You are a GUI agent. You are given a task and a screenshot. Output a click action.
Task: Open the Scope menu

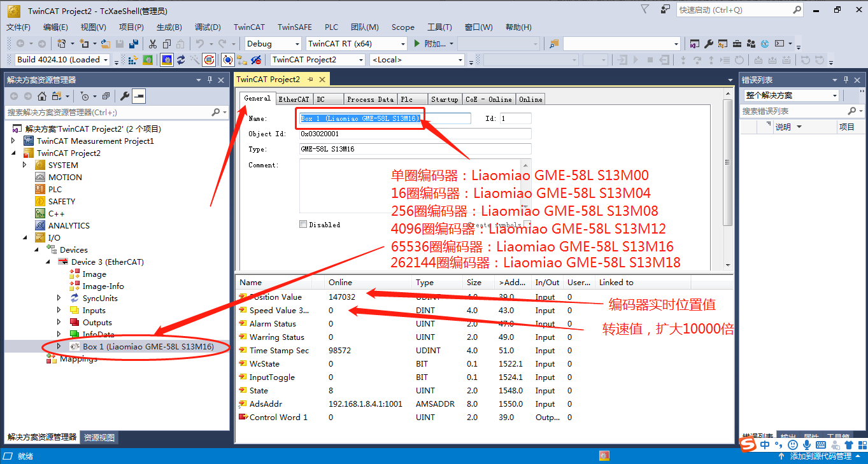pyautogui.click(x=402, y=27)
